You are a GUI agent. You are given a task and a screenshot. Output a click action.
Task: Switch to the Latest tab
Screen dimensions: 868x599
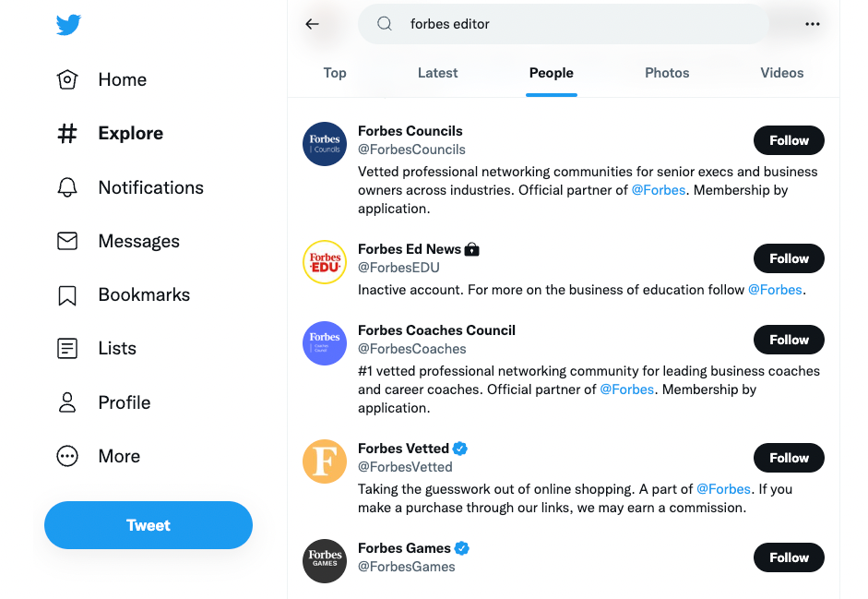437,73
